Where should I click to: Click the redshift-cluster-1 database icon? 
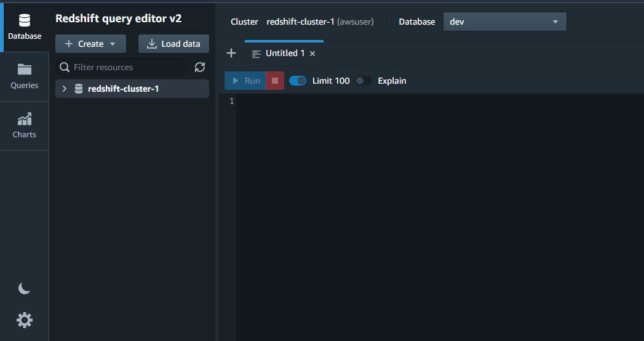[79, 89]
